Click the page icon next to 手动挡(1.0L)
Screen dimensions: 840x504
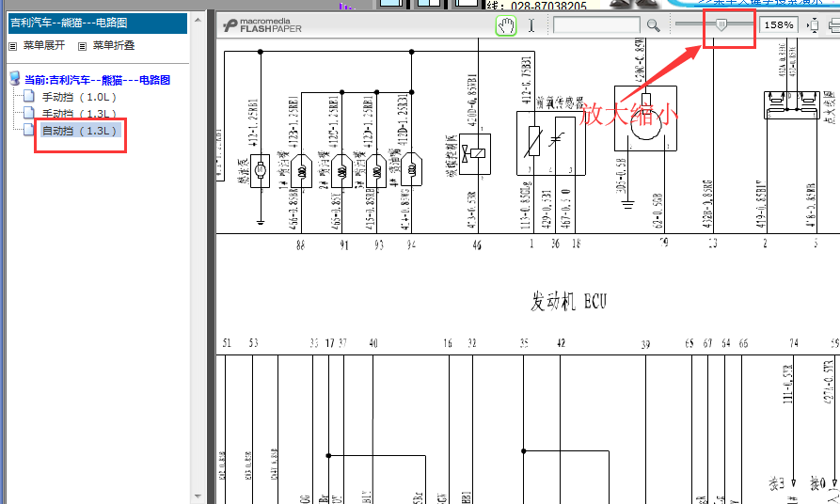[29, 97]
